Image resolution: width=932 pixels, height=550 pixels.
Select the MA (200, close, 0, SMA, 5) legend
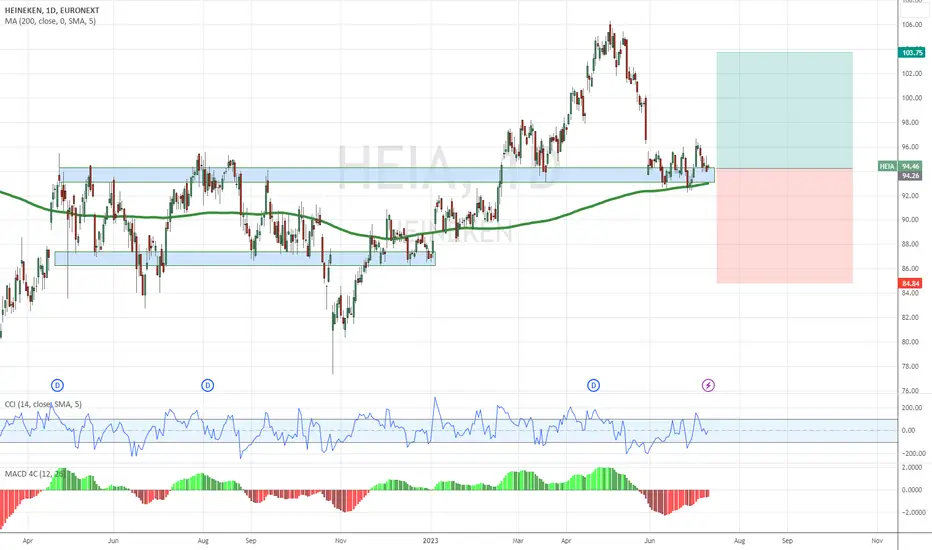[50, 21]
